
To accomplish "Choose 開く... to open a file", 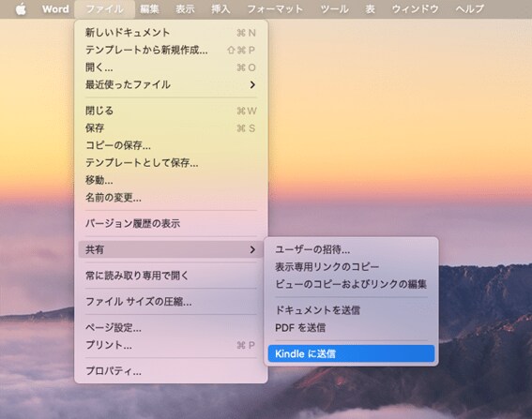I will tap(171, 67).
